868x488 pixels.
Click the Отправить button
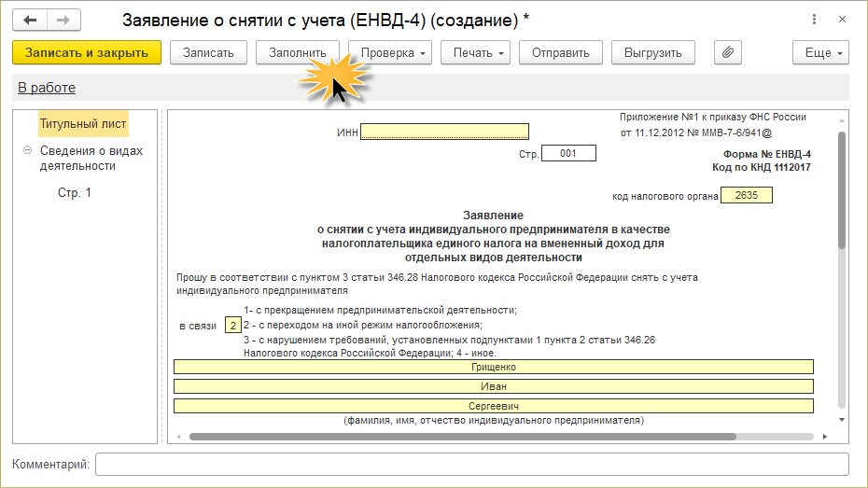560,52
